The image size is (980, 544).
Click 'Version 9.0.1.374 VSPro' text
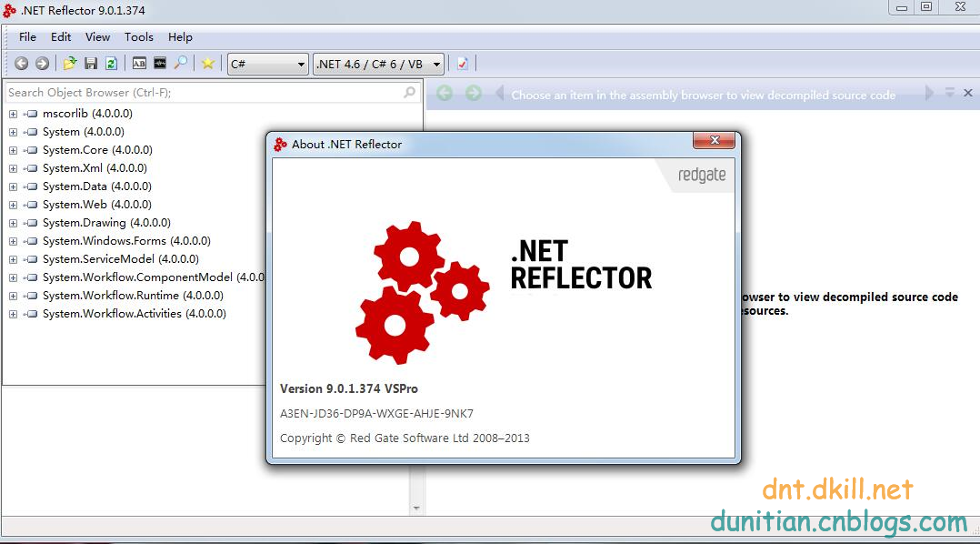point(349,389)
